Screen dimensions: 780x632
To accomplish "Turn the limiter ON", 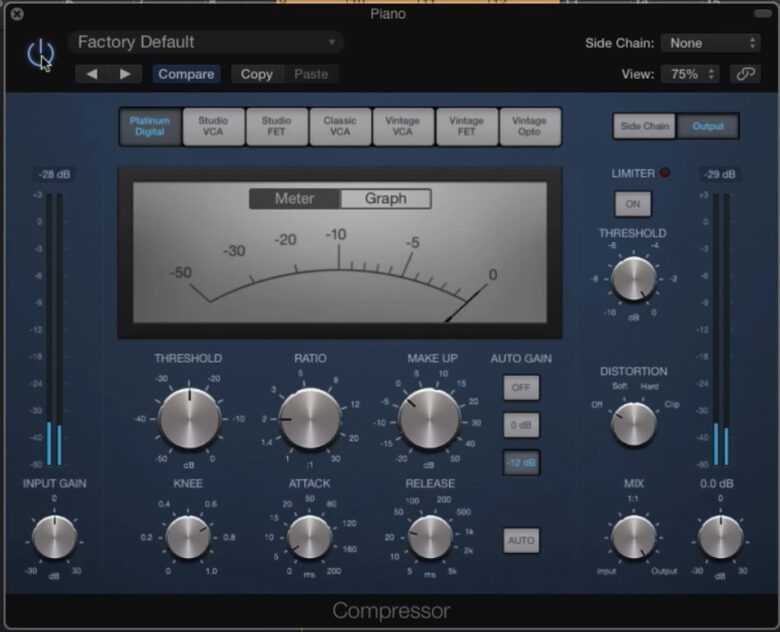I will point(632,204).
